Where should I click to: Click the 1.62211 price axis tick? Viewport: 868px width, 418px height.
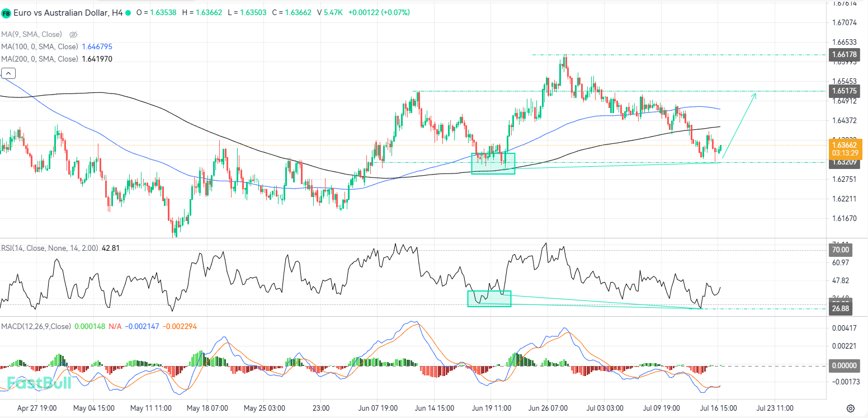point(845,199)
